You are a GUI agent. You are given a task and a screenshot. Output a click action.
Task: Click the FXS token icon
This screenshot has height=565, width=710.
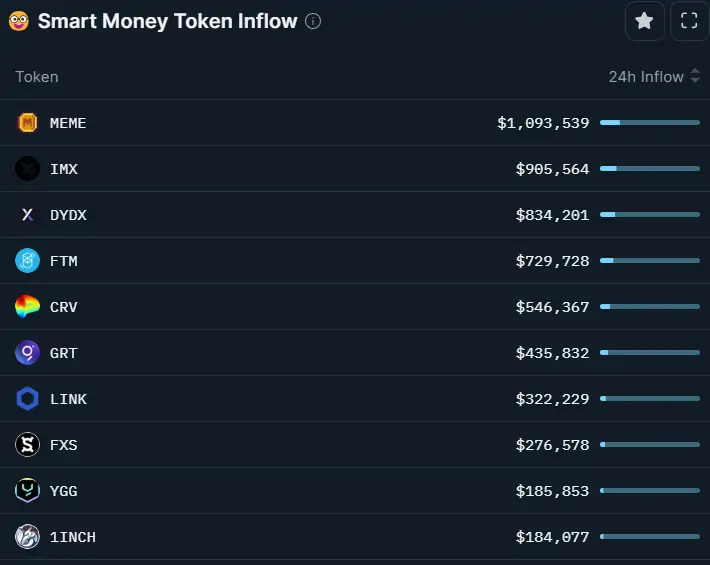click(x=28, y=445)
